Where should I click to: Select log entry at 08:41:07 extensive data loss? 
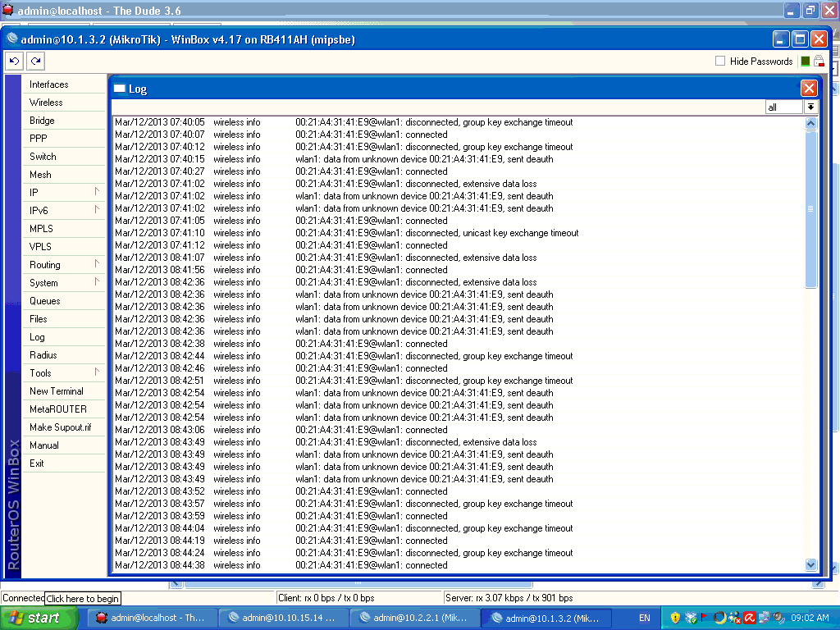[458, 258]
